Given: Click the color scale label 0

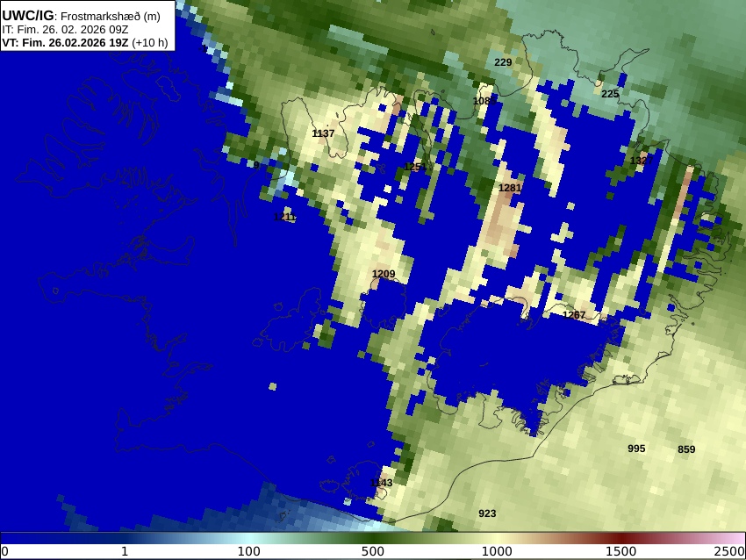Looking at the screenshot, I should tap(4, 551).
